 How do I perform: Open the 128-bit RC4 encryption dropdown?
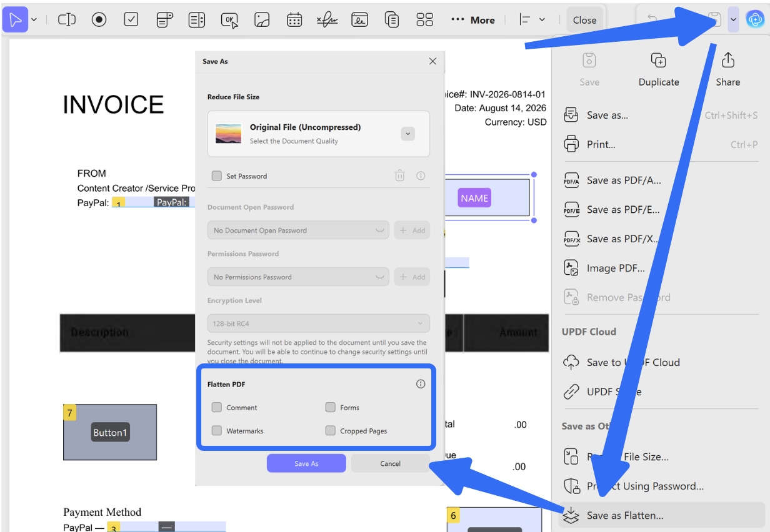pos(318,323)
